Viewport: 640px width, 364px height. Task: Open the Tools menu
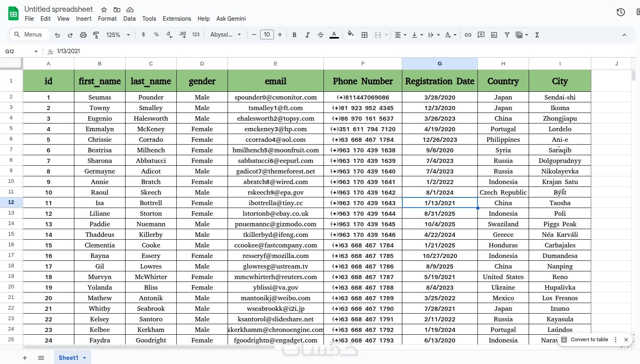point(149,19)
